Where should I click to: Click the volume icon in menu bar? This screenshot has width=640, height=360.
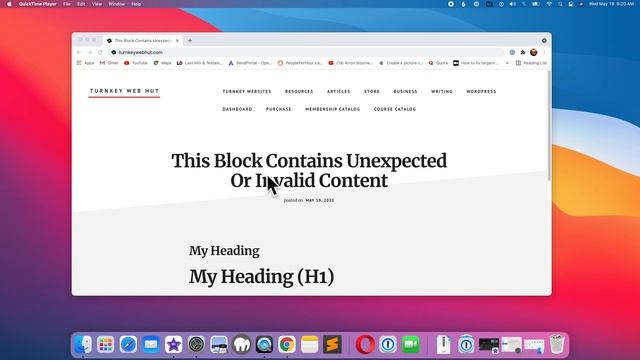513,4
